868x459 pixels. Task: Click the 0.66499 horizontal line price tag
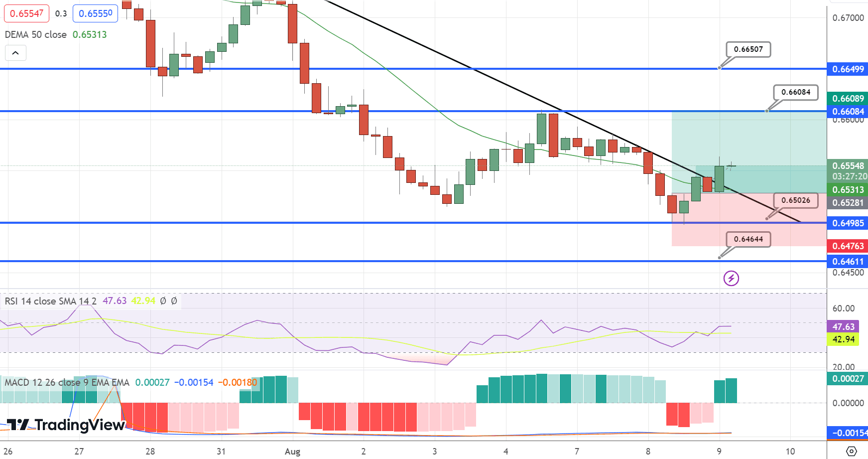pos(848,69)
